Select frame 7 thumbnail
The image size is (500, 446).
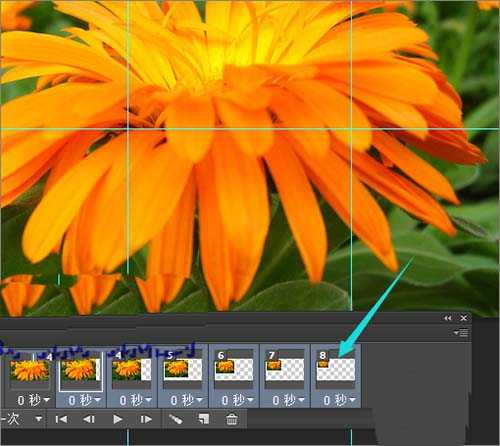point(284,369)
